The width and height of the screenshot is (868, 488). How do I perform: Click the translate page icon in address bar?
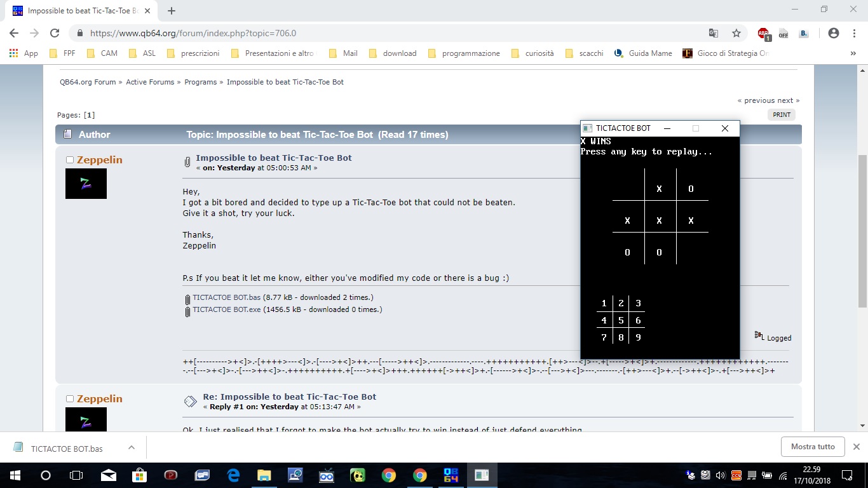[714, 33]
